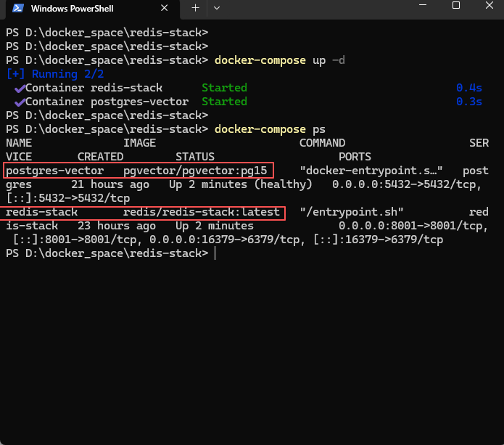Click the Started status for redis-stack
The height and width of the screenshot is (445, 504).
coord(224,88)
